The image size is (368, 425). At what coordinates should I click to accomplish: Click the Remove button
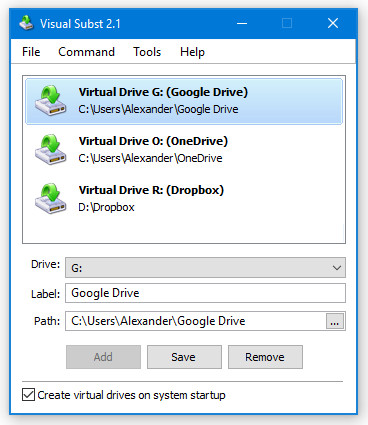(265, 357)
